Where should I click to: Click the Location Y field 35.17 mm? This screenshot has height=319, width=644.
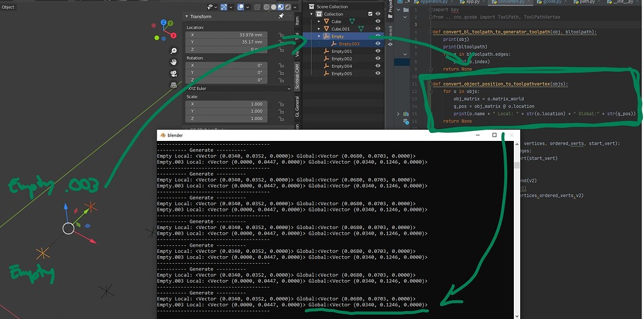226,42
